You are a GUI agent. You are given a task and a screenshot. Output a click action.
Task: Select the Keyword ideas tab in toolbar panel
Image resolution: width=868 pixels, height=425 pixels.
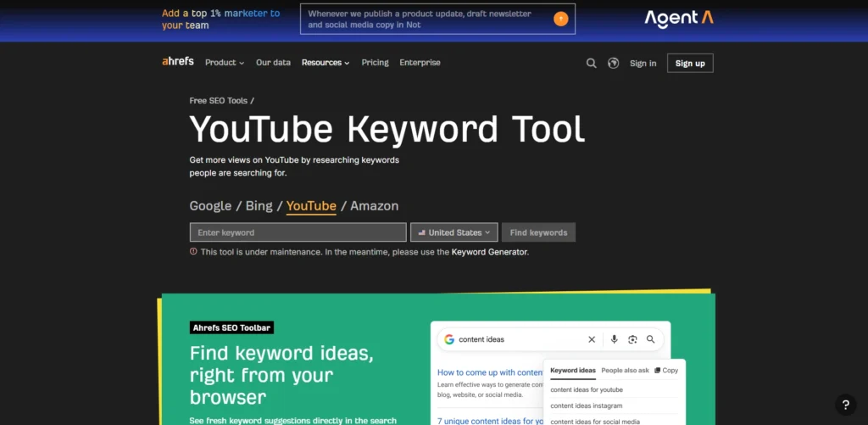573,370
